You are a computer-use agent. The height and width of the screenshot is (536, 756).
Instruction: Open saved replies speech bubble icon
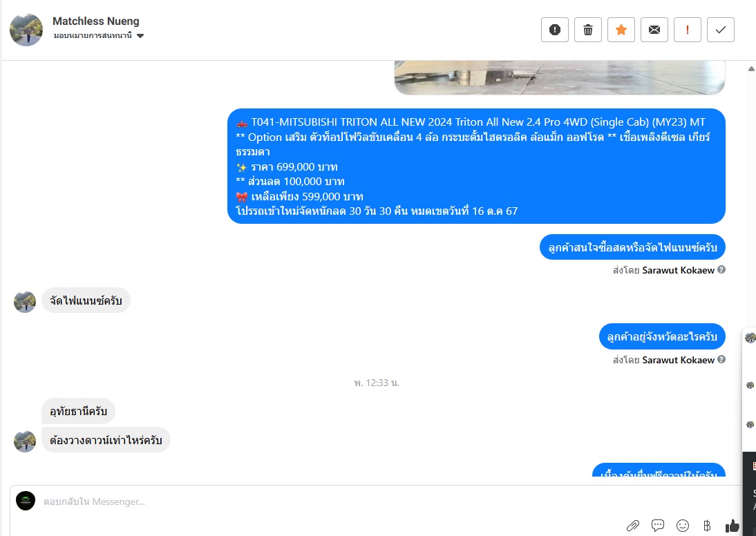coord(658,525)
